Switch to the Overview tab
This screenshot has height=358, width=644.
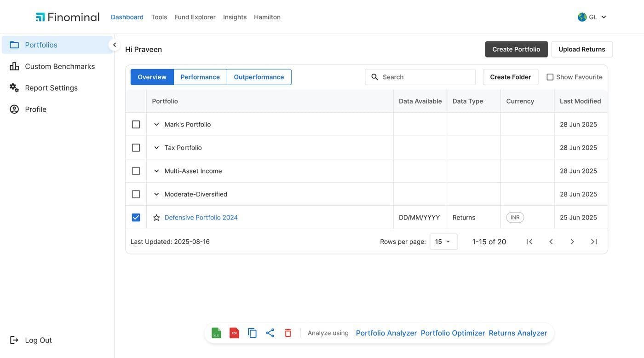pos(152,77)
